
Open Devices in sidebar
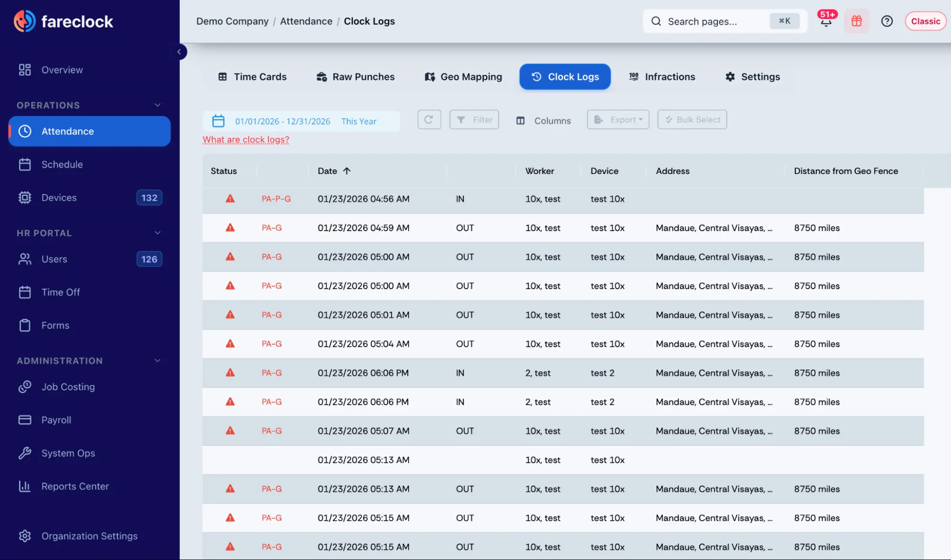click(89, 198)
